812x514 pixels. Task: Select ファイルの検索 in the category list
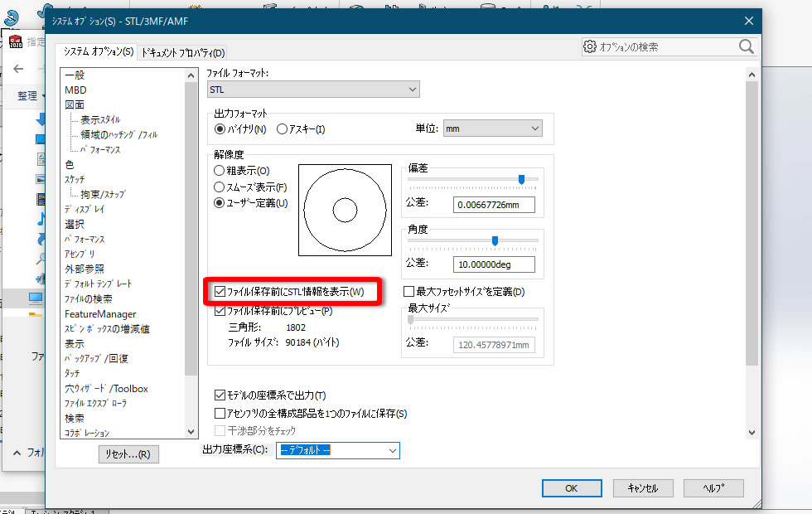click(89, 299)
